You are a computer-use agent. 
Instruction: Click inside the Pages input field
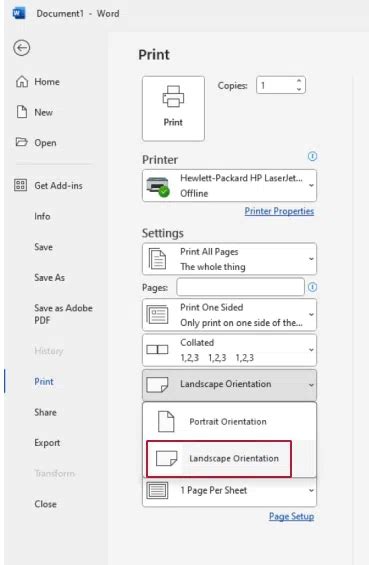click(240, 287)
